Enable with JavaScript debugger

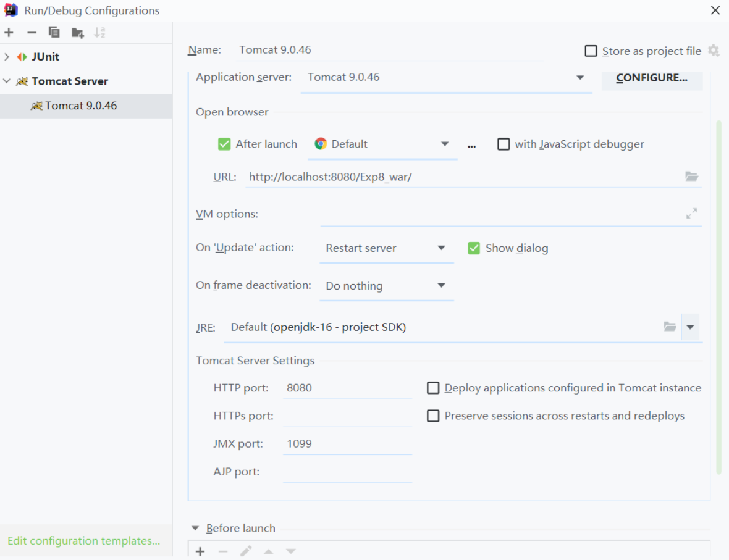click(504, 144)
